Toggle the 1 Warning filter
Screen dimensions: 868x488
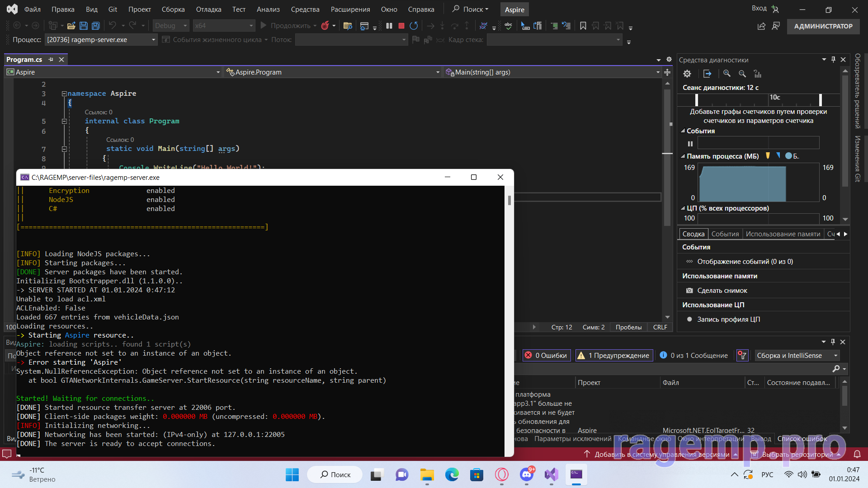click(x=614, y=356)
